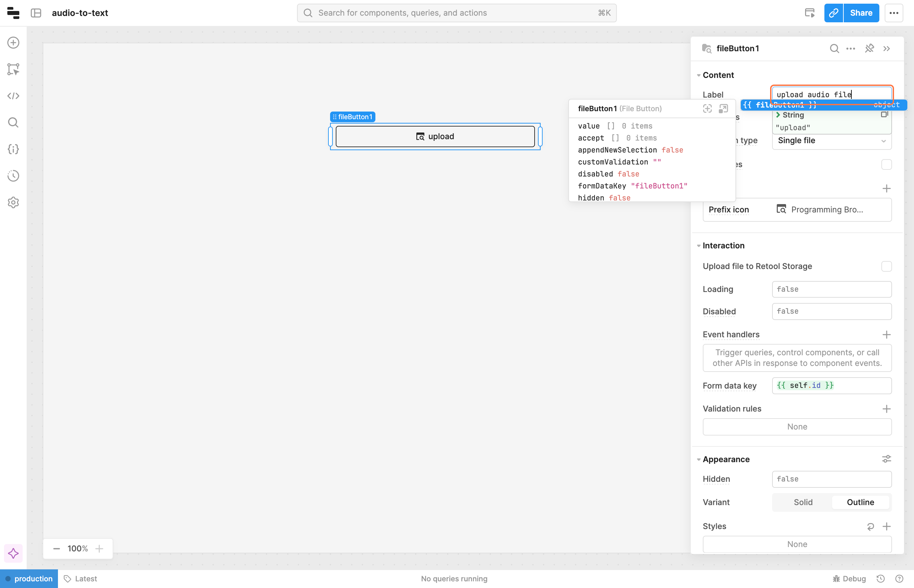Open the code panel icon in sidebar
The width and height of the screenshot is (914, 588).
[13, 96]
